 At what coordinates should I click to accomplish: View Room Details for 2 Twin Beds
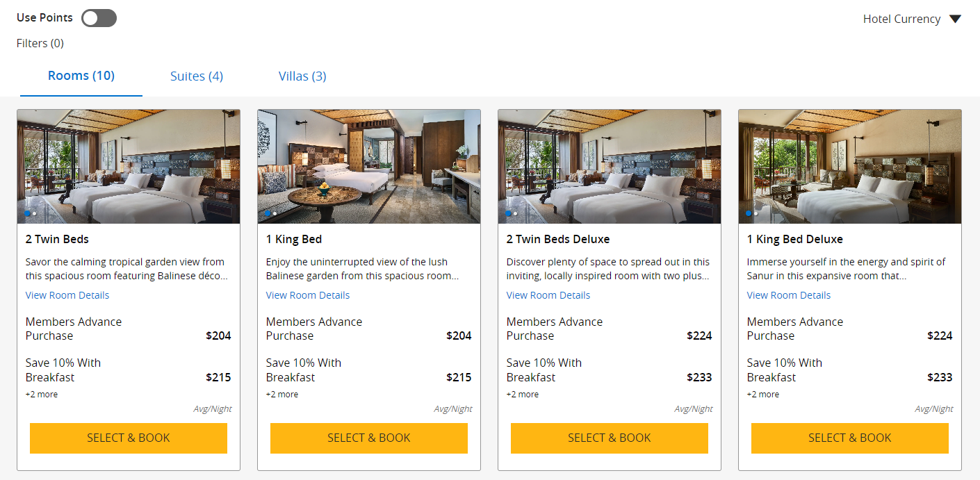coord(67,295)
